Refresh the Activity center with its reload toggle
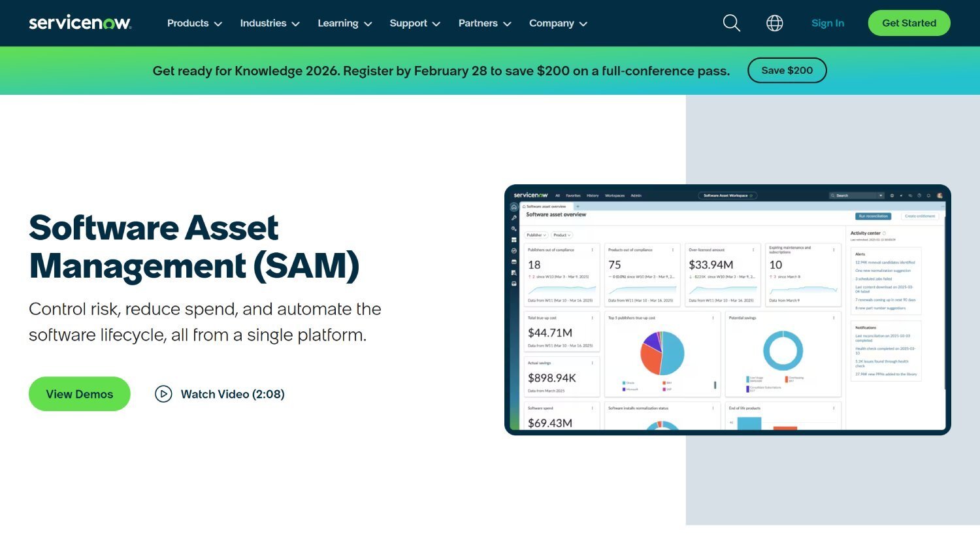This screenshot has width=980, height=551. (885, 233)
